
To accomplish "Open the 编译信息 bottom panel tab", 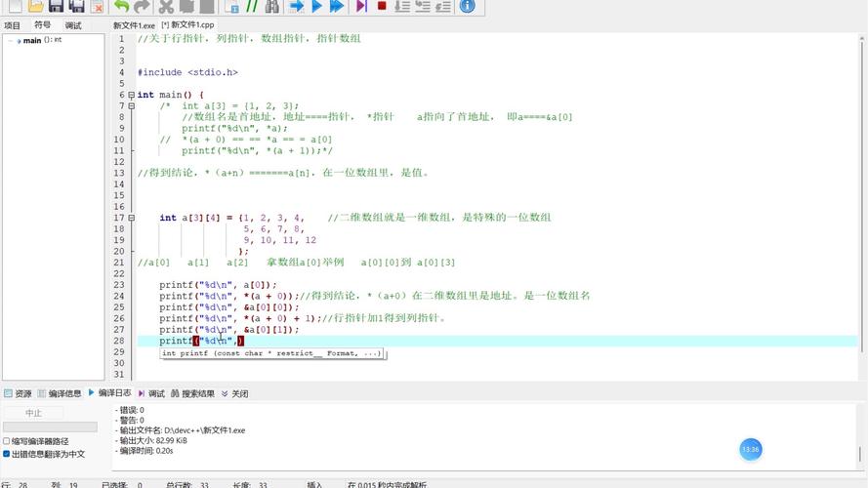I will [x=60, y=393].
